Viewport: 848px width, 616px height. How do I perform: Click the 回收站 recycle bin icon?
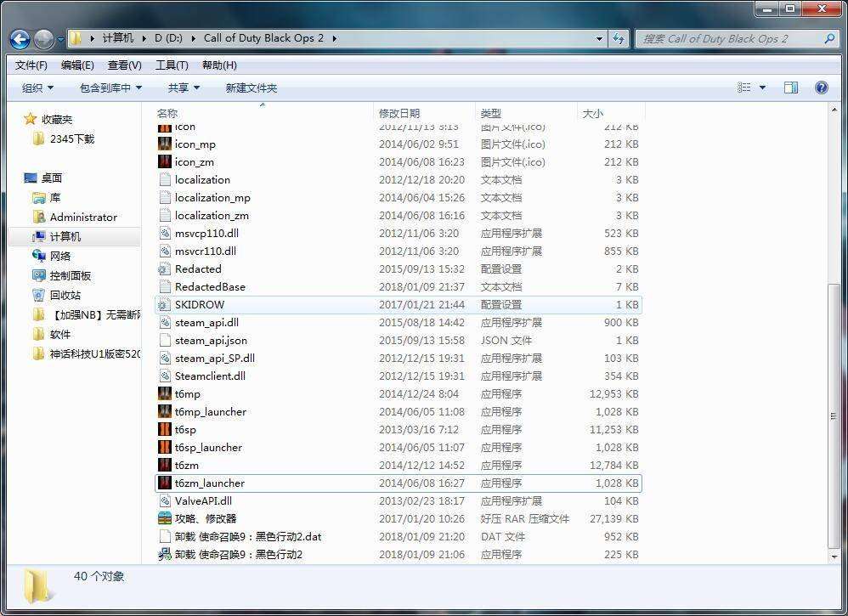(x=38, y=296)
